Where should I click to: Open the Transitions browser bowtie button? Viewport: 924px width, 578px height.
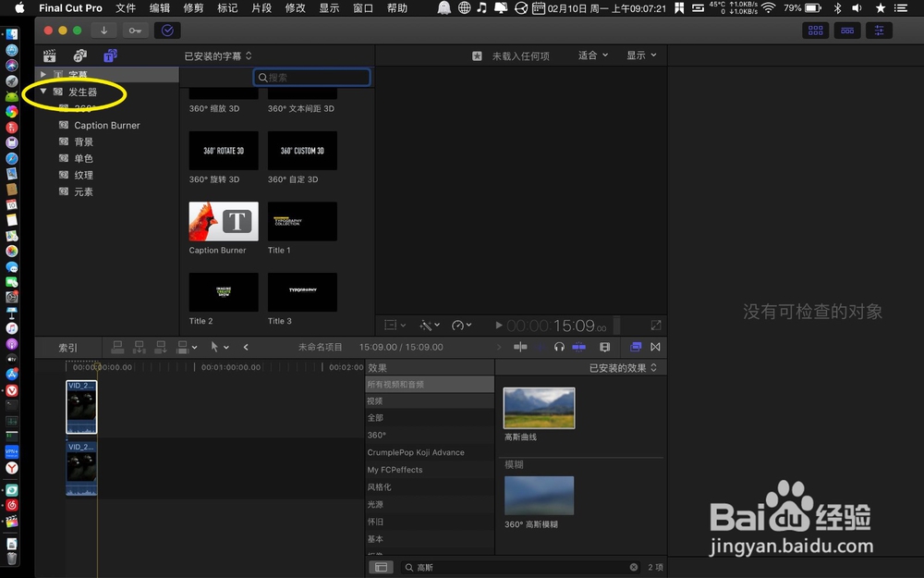[x=655, y=347]
